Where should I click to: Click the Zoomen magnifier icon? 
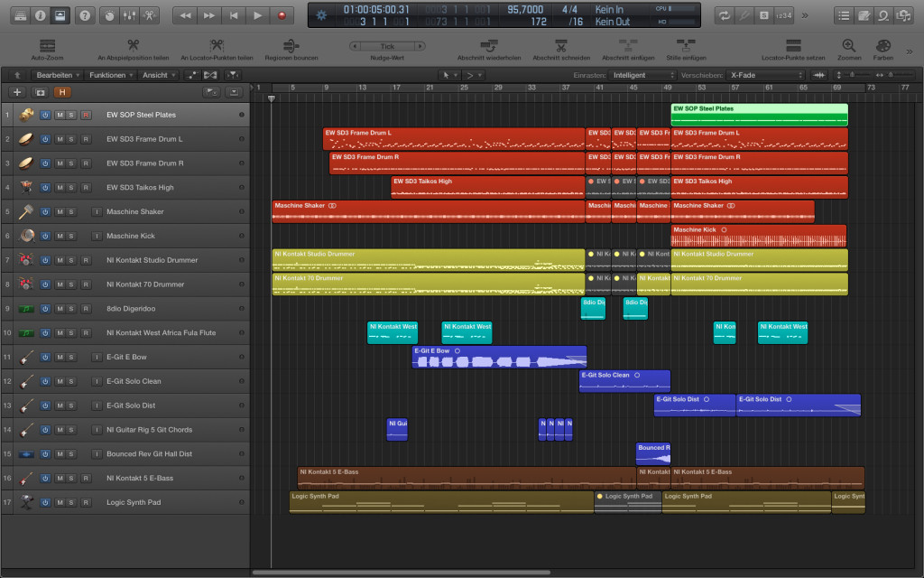pos(848,45)
